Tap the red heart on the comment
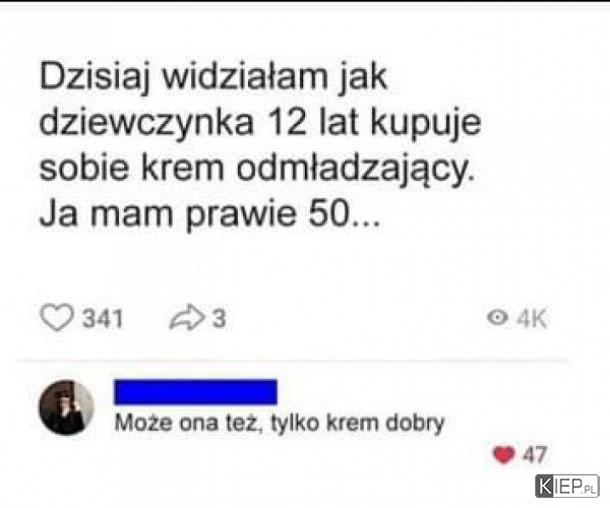The width and height of the screenshot is (610, 508). [504, 455]
